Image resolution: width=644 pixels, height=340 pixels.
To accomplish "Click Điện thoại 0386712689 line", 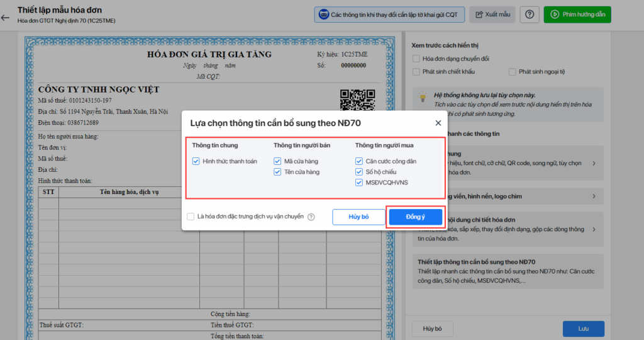I will (68, 123).
